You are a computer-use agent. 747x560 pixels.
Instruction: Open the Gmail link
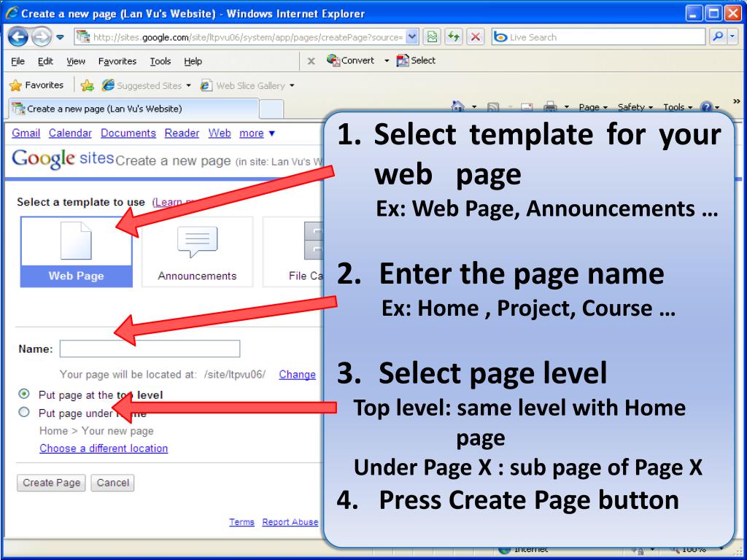26,133
